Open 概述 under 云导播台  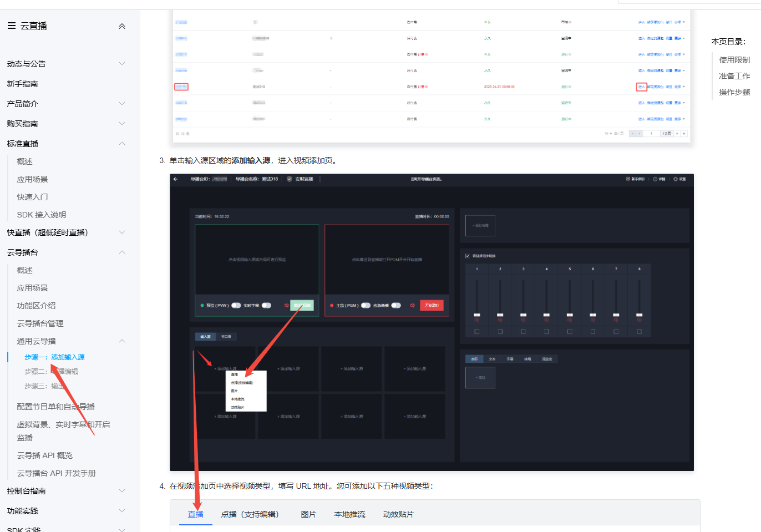(25, 270)
